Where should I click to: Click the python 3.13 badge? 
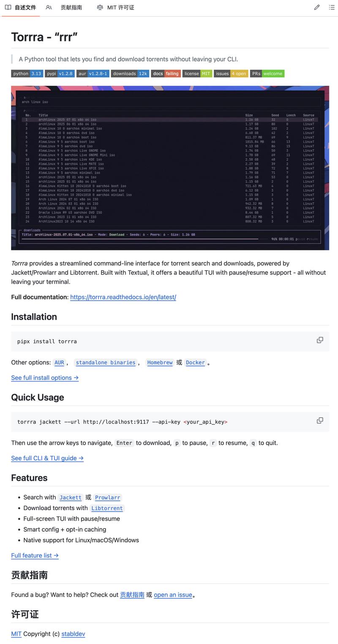point(27,73)
